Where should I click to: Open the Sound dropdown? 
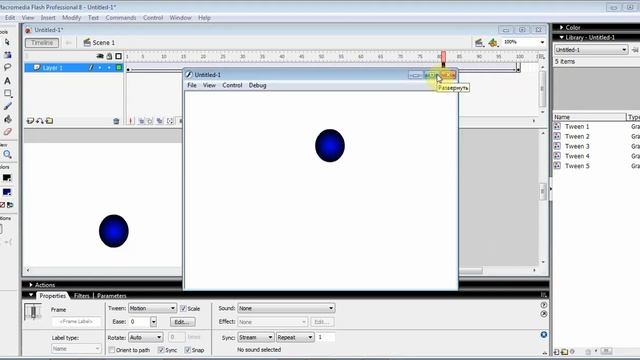(x=286, y=308)
